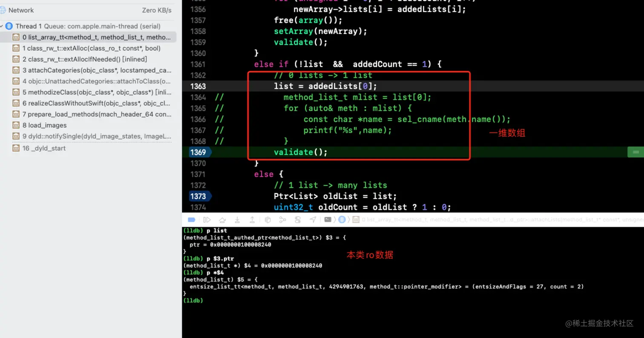This screenshot has width=644, height=338.
Task: Click 'setArray(newArray);' on line 1358
Action: click(320, 31)
